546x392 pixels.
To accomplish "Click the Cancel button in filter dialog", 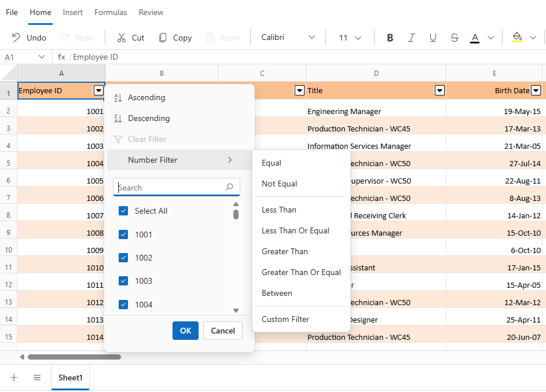I will click(x=223, y=331).
